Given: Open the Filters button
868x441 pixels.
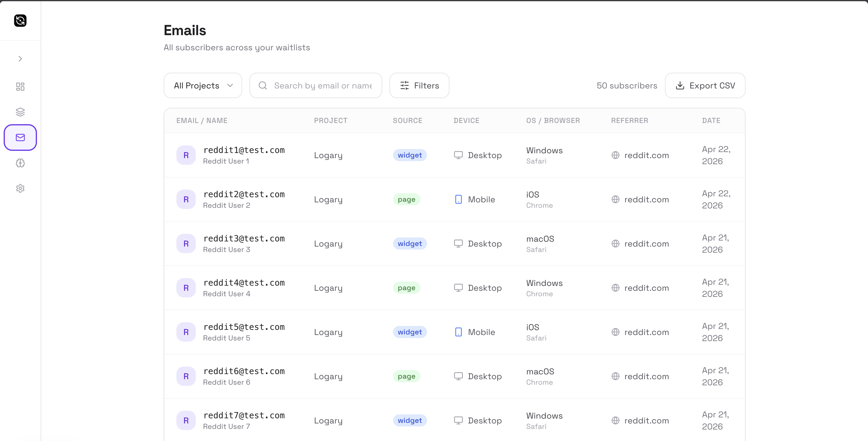Looking at the screenshot, I should [419, 85].
